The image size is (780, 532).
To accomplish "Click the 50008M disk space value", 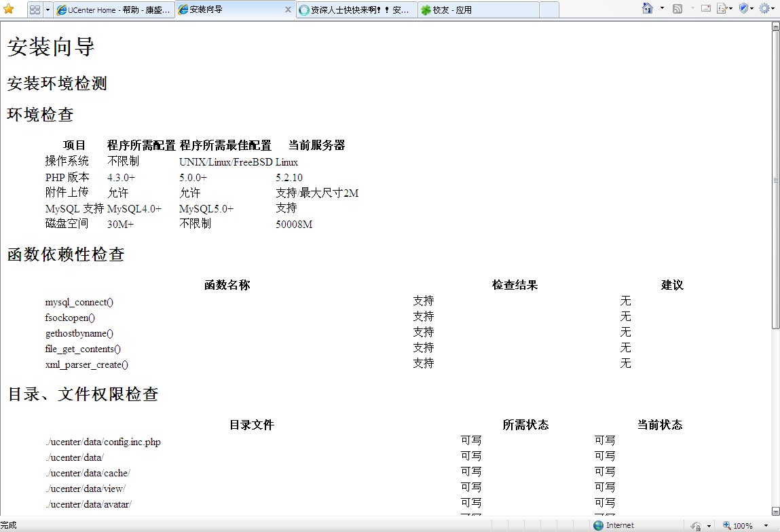I will point(294,224).
